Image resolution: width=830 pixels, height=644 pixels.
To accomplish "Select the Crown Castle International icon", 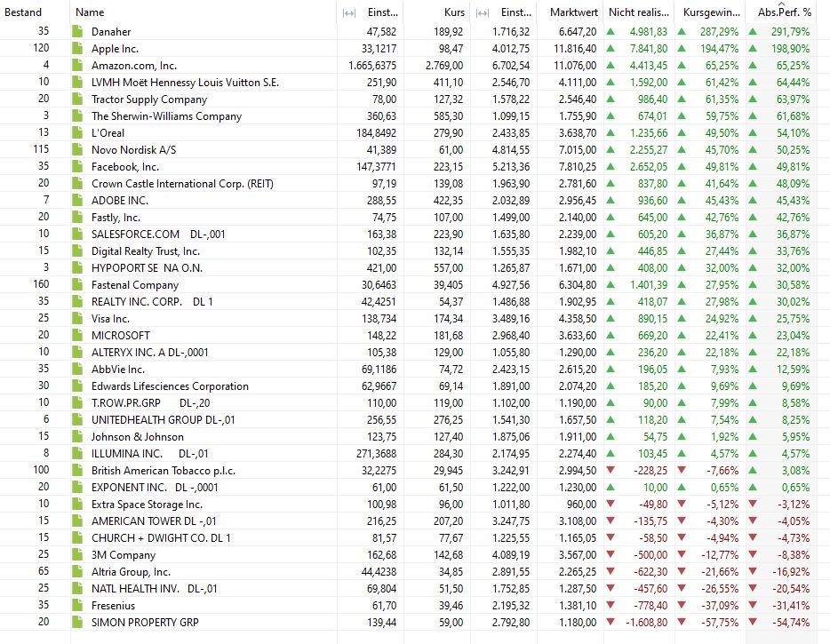I will point(77,184).
